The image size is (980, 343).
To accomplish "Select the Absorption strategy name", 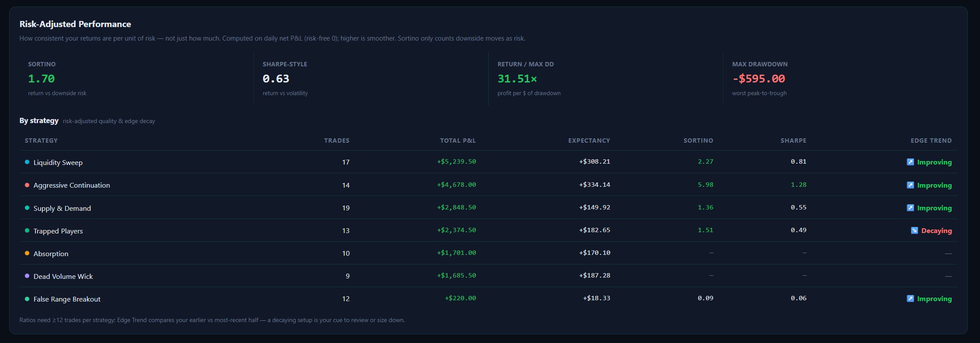I will coord(51,254).
